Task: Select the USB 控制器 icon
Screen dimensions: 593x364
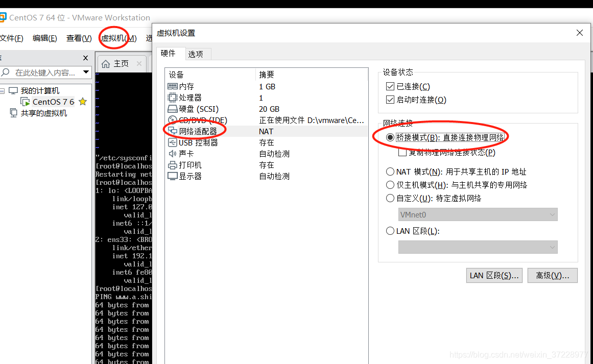Action: coord(173,142)
